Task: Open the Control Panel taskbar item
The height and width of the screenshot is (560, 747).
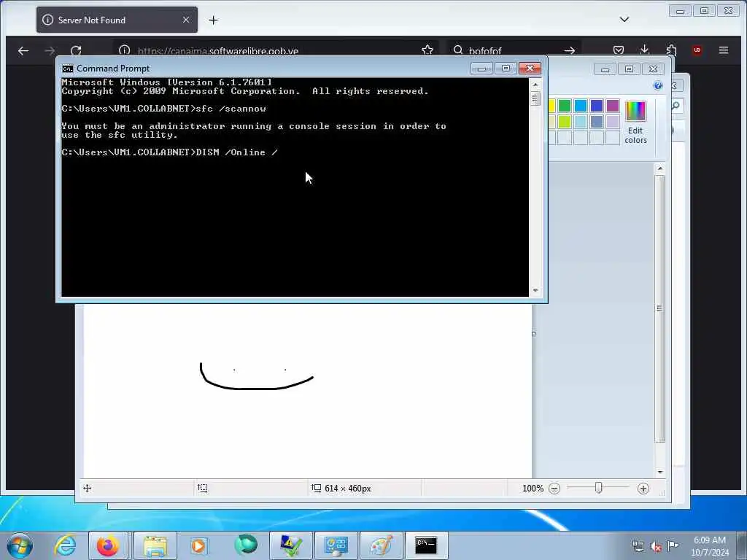Action: 336,545
